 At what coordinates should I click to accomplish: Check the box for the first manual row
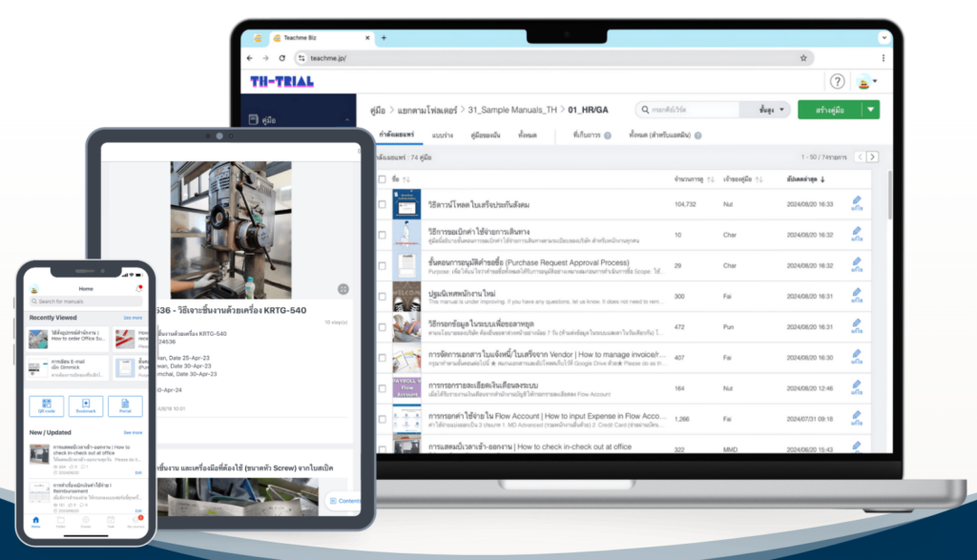[x=382, y=204]
